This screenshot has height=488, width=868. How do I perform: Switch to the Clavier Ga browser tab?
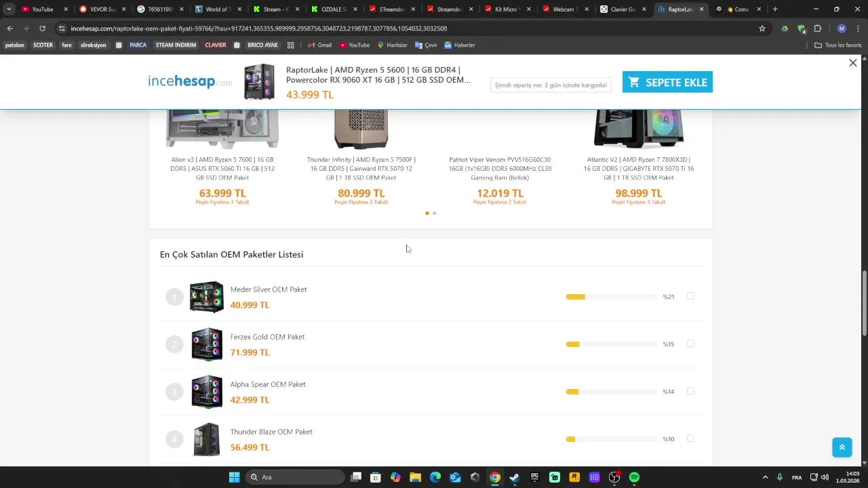623,9
